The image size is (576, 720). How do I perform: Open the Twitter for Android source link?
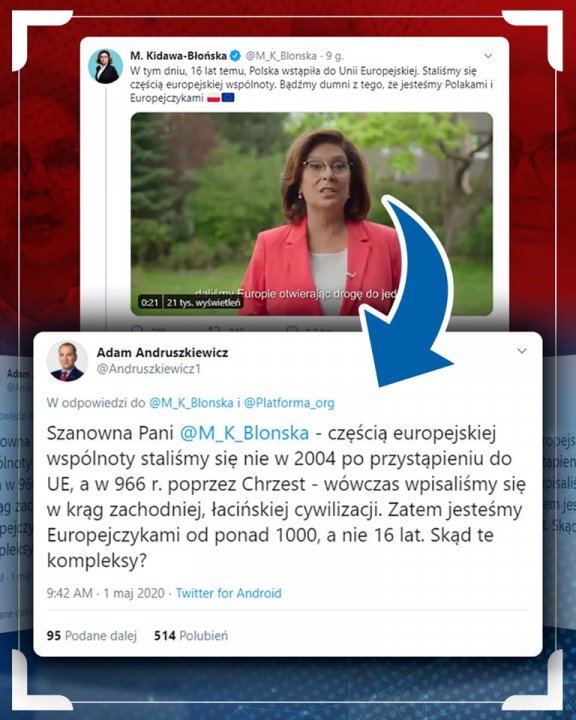228,593
